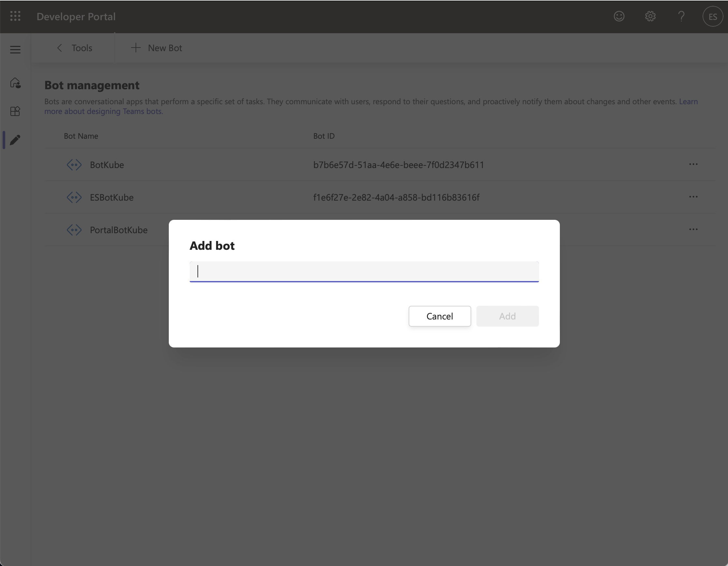Select the Tools pencil sidebar icon

[15, 140]
